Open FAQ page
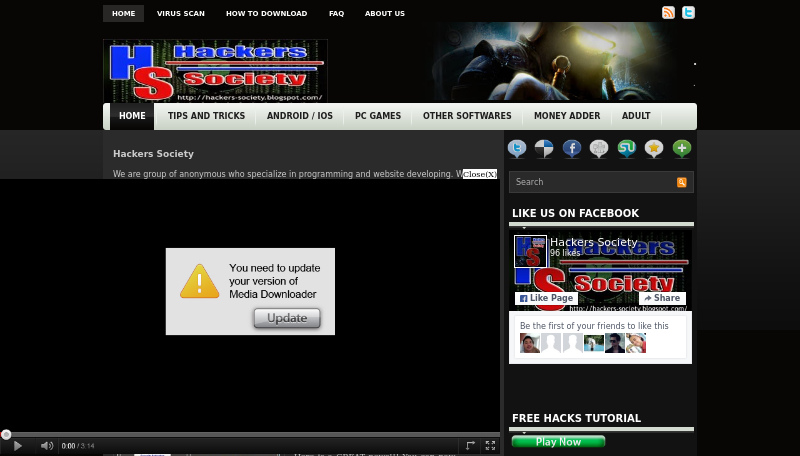Screen dimensions: 800x456 [x=336, y=14]
